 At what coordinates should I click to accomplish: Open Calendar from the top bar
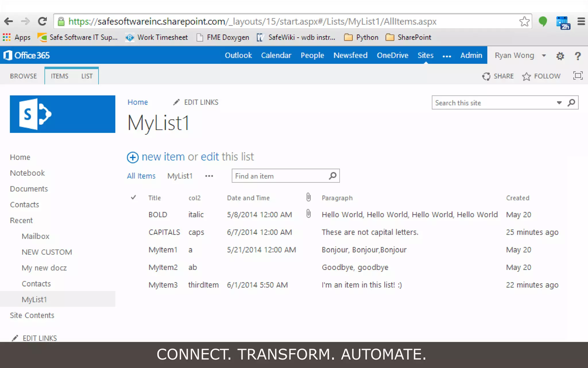276,55
